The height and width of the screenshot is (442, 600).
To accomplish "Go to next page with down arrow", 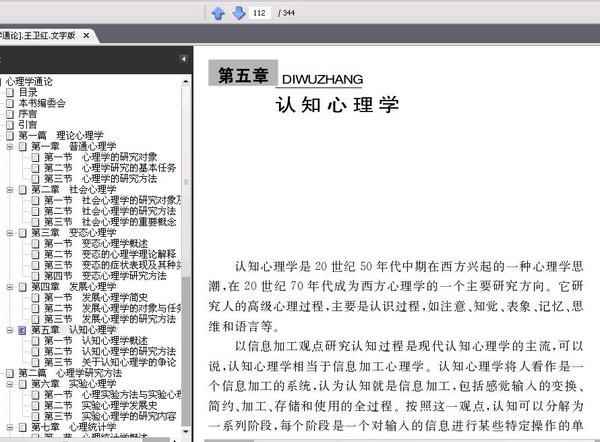I will point(239,13).
